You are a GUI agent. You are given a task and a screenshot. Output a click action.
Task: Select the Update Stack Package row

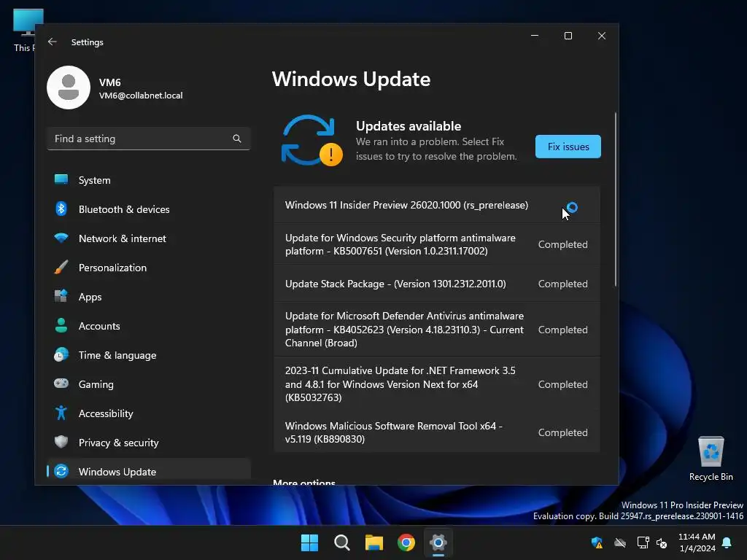[x=436, y=284]
